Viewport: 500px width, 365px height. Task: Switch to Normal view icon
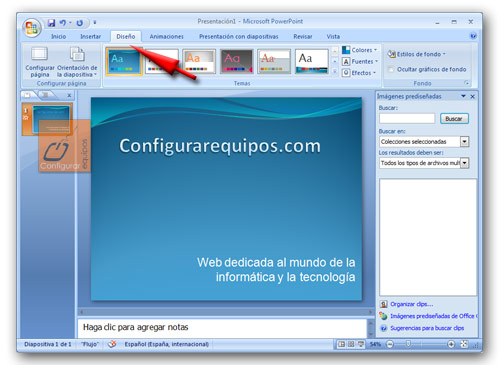[x=341, y=344]
